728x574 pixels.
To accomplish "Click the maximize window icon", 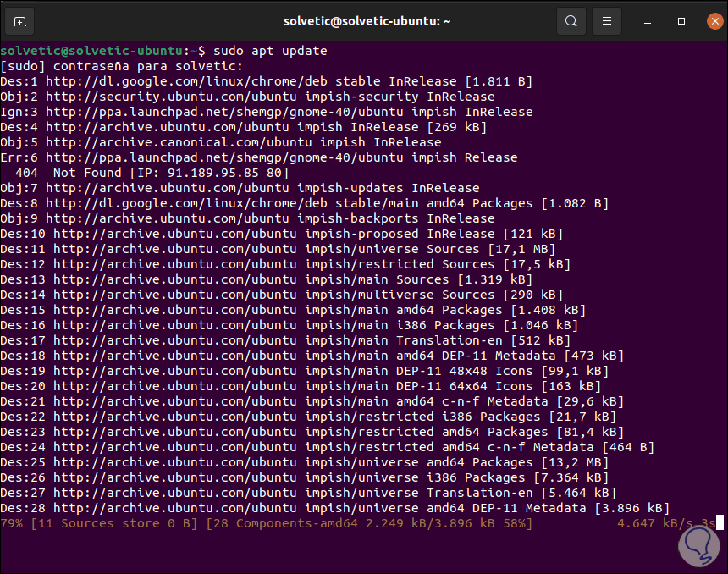I will (x=681, y=20).
